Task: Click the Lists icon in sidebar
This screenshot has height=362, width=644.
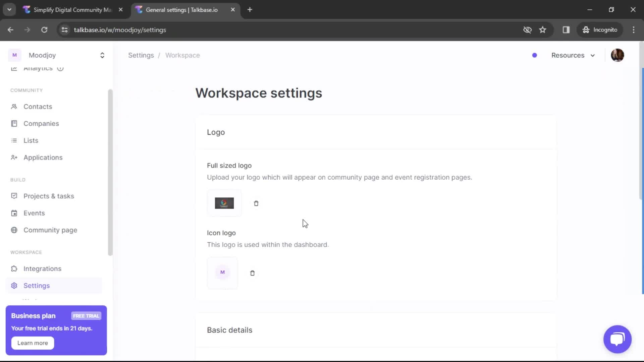Action: [x=14, y=140]
